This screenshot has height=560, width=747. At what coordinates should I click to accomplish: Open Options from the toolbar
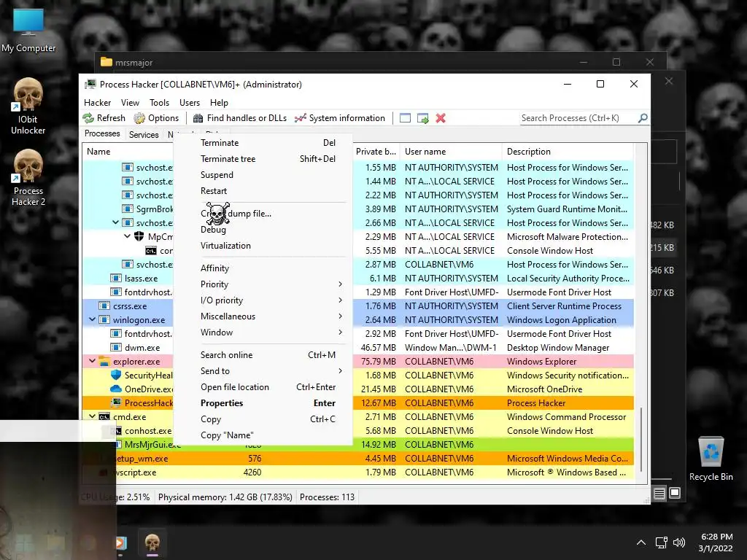pos(156,118)
